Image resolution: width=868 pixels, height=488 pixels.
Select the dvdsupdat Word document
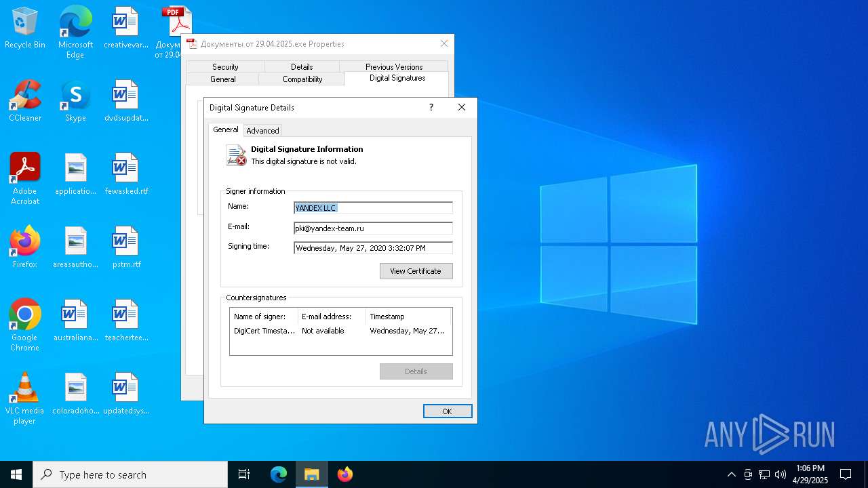(x=125, y=101)
